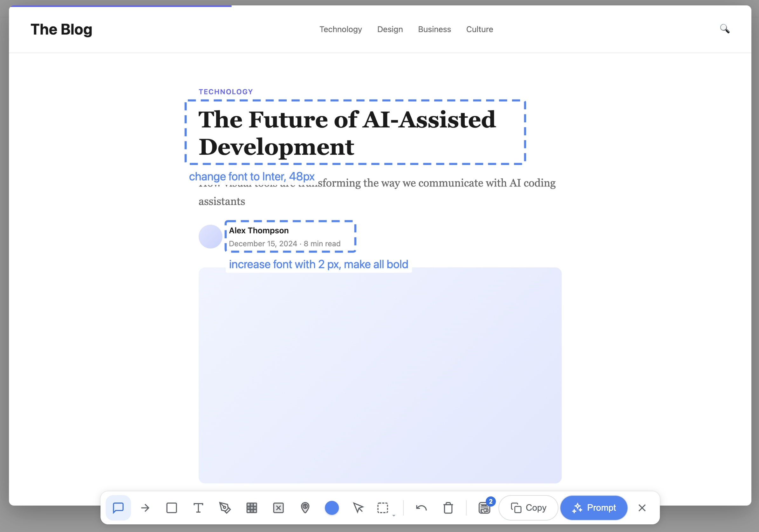Image resolution: width=759 pixels, height=532 pixels.
Task: Open the search icon in header
Action: (x=725, y=29)
